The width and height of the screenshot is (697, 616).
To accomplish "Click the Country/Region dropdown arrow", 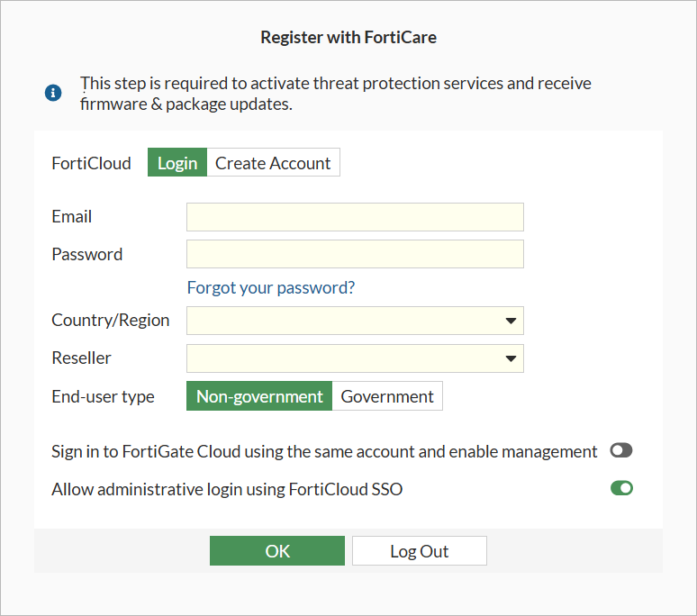I will [x=511, y=321].
